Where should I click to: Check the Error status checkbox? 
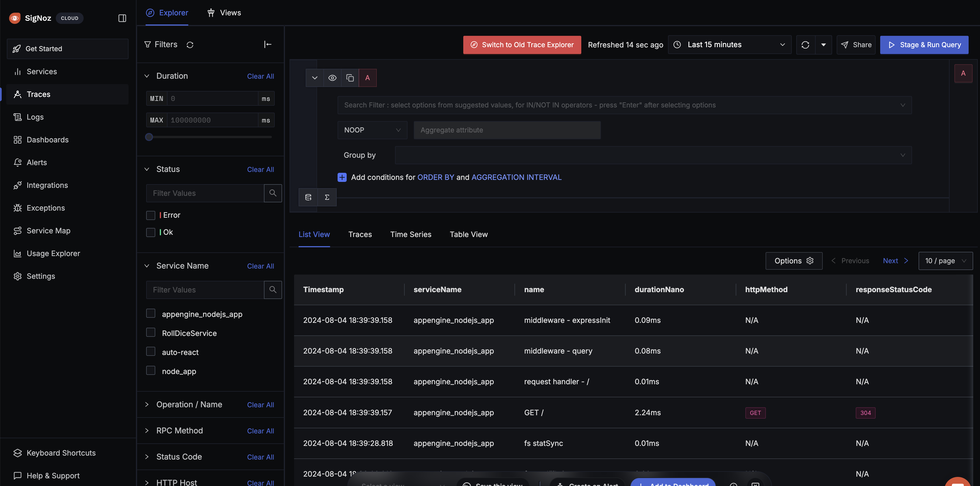(x=151, y=215)
